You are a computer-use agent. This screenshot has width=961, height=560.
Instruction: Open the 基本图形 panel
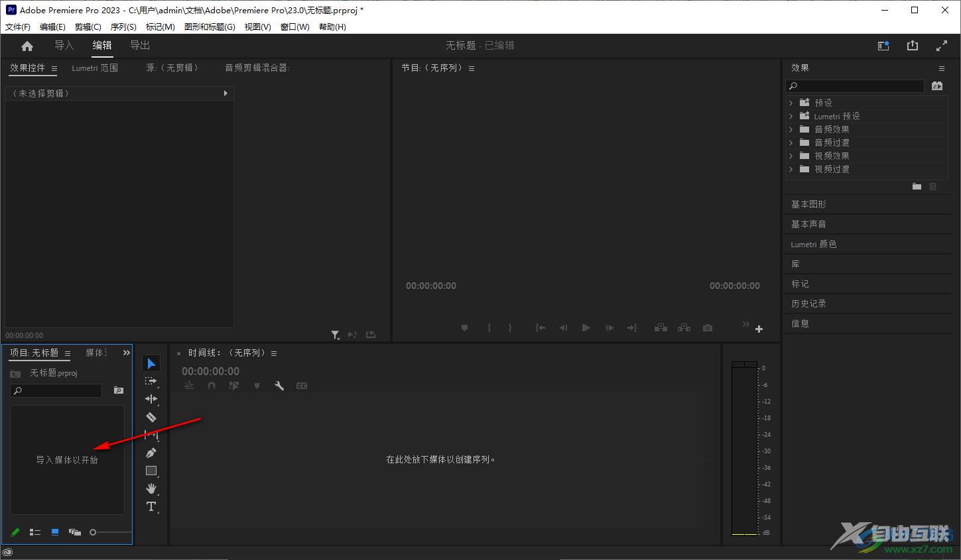(808, 204)
